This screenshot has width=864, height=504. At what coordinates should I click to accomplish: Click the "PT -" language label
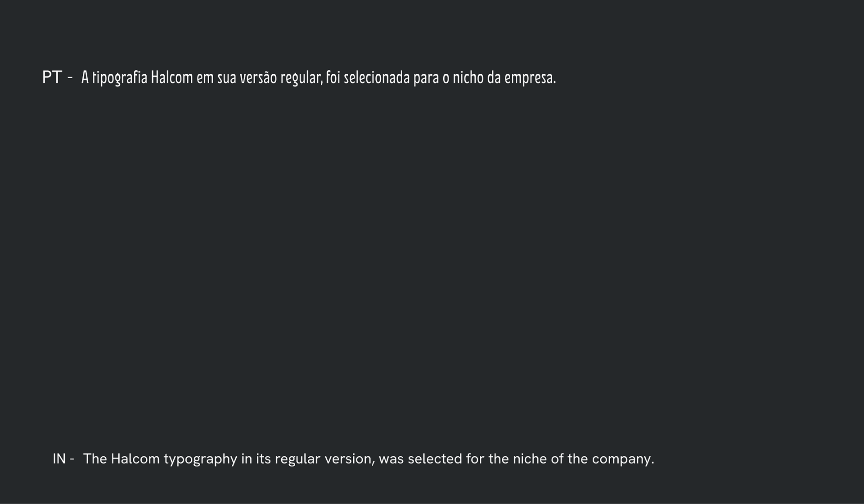click(x=57, y=77)
